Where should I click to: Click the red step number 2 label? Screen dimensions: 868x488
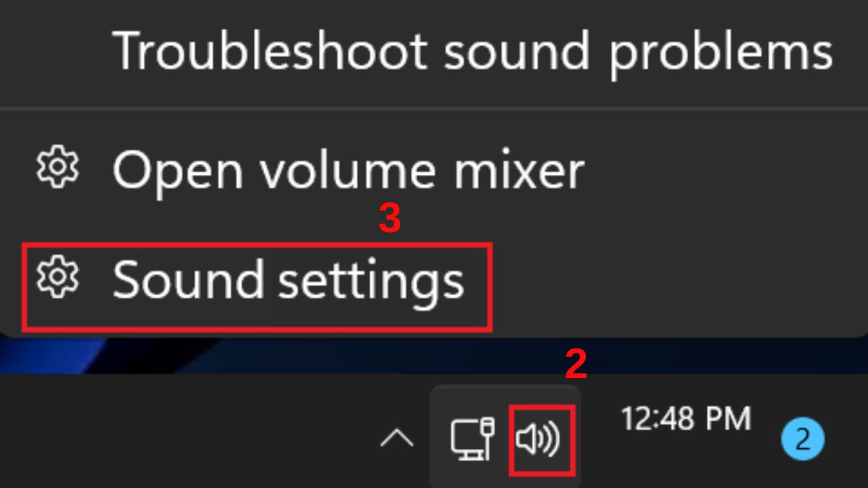575,365
